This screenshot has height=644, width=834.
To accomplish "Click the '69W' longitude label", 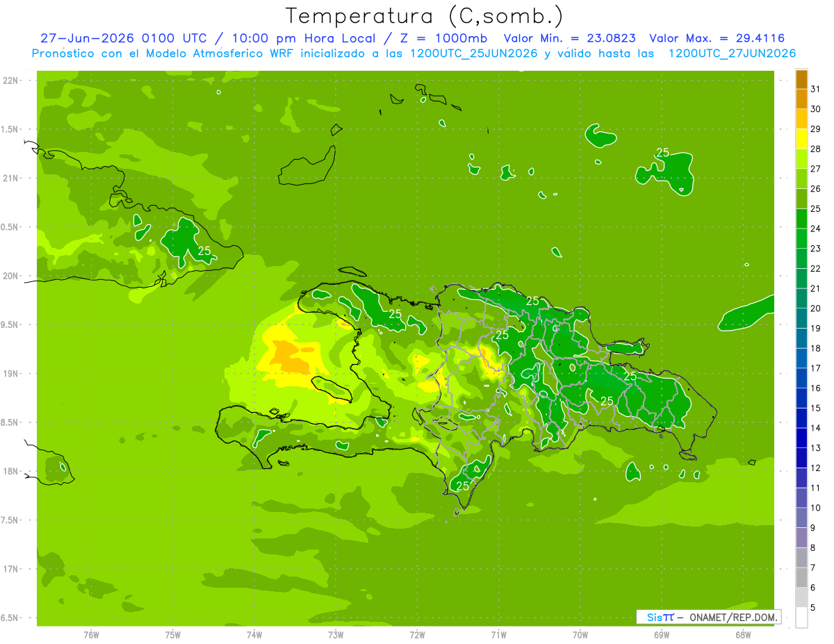I will point(662,635).
